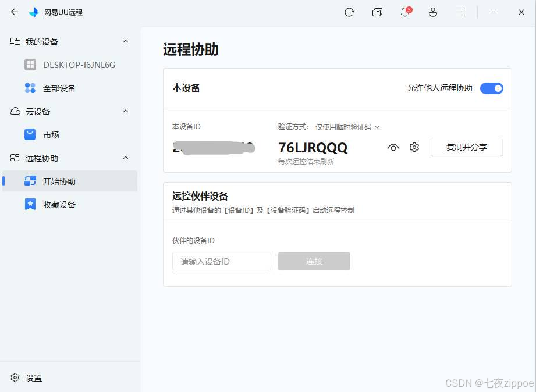
Task: Select device DESKTOP-I6JNL6G
Action: click(70, 65)
